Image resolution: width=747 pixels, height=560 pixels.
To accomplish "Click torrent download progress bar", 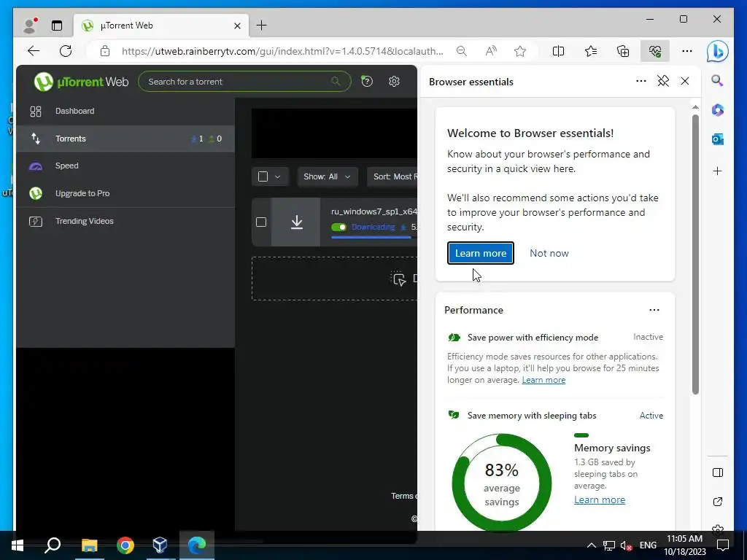I will 374,237.
